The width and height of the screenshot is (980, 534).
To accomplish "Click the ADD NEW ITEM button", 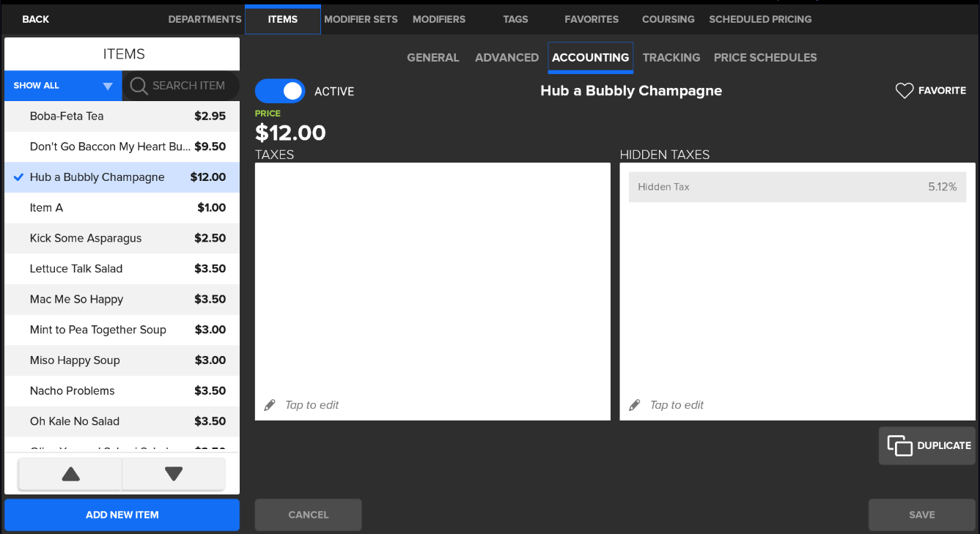I will (122, 514).
